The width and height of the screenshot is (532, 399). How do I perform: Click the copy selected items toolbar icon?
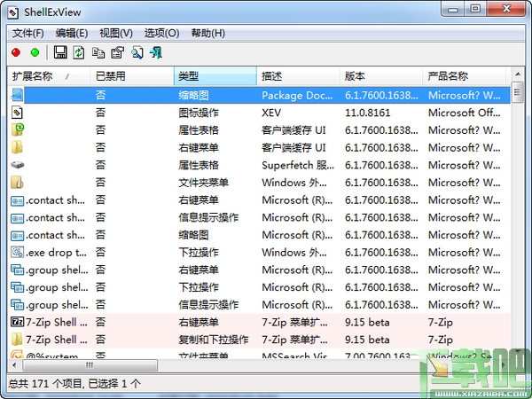click(x=98, y=52)
